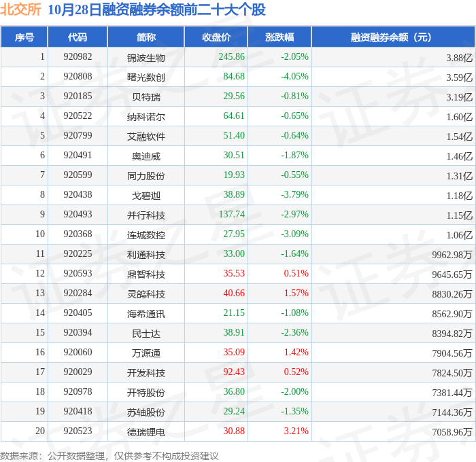476x462 pixels.
Task: Select stock code 920593
Action: [x=78, y=274]
